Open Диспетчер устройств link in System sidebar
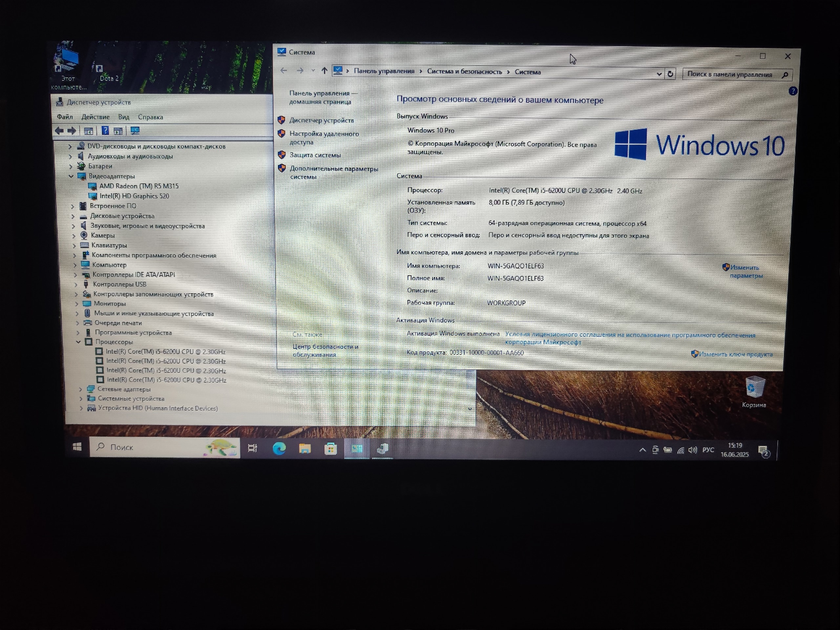The height and width of the screenshot is (630, 840). tap(321, 120)
